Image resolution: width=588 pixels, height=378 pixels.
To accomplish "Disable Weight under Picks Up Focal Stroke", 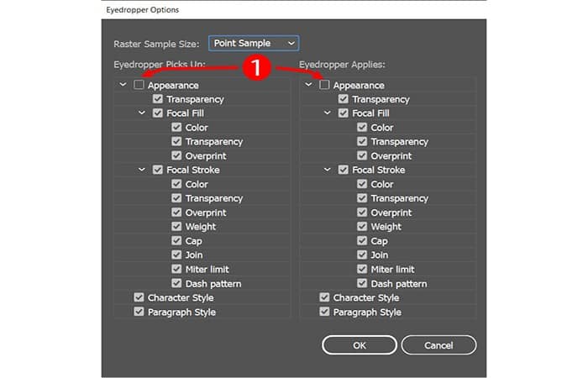I will click(176, 227).
